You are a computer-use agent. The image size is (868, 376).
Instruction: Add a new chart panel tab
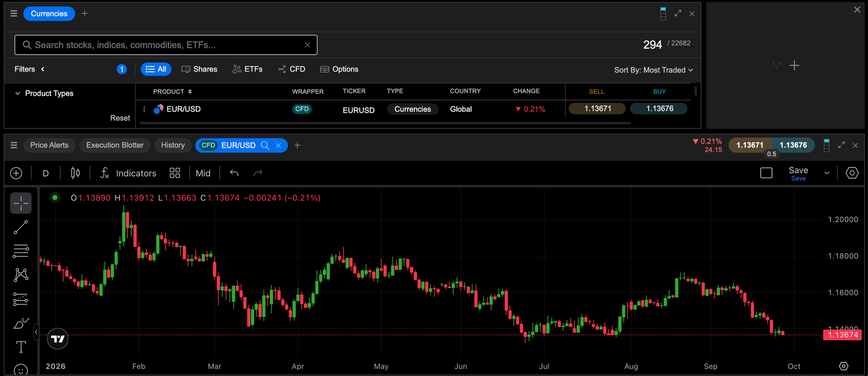297,145
